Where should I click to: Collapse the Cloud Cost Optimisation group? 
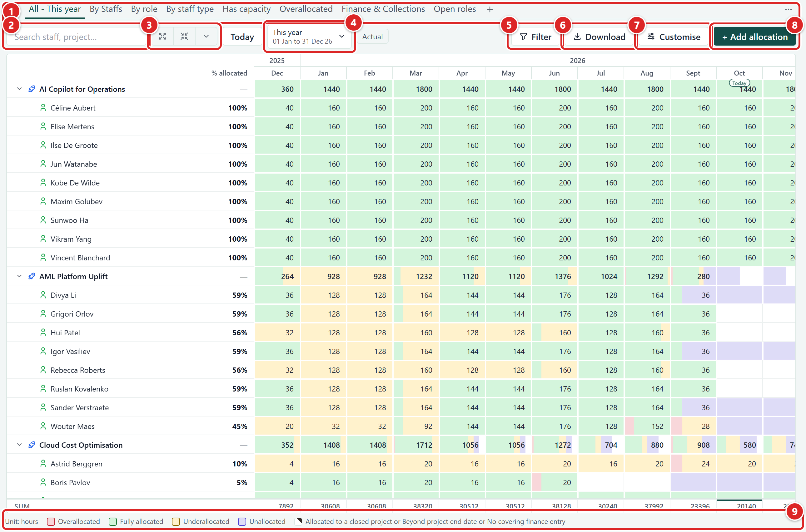[x=19, y=445]
